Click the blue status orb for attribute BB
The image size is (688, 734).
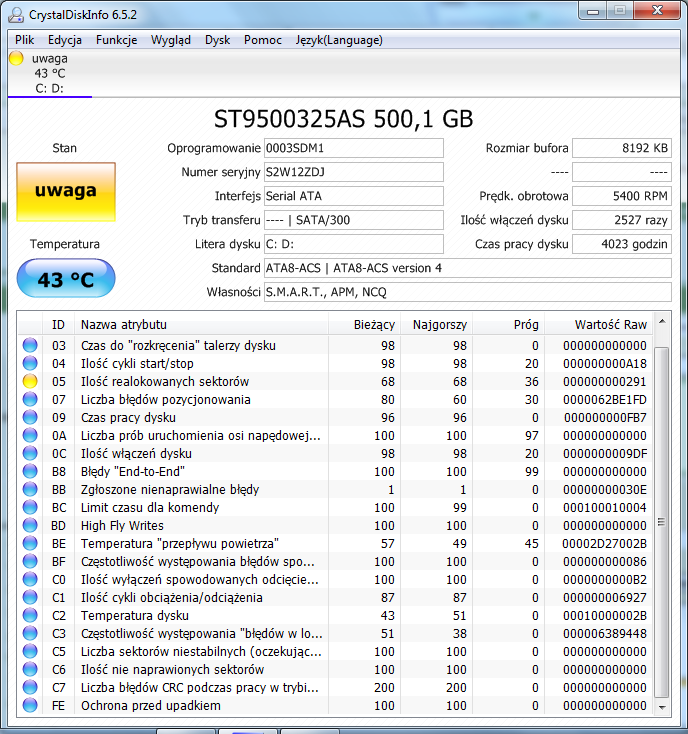click(30, 489)
